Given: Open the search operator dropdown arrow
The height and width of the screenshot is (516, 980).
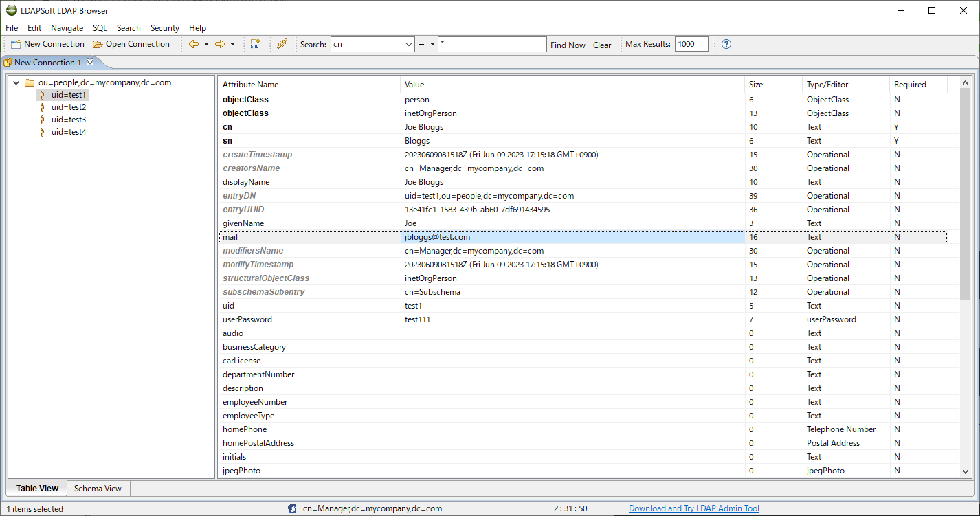Looking at the screenshot, I should tap(434, 43).
